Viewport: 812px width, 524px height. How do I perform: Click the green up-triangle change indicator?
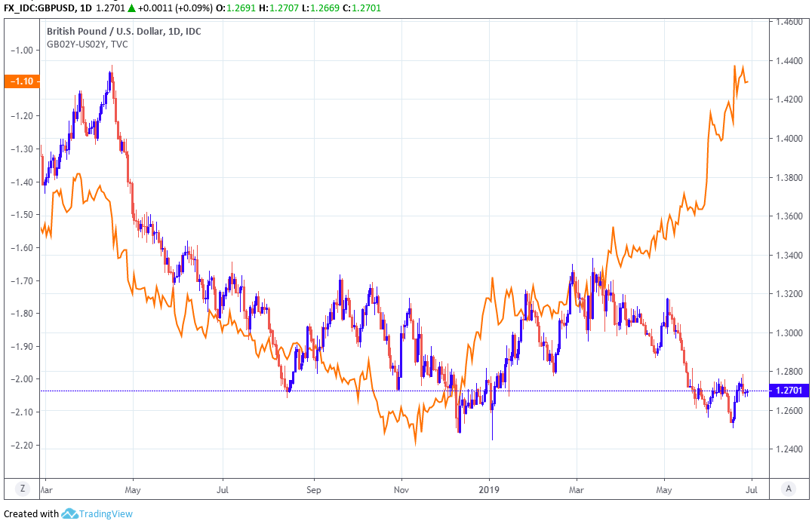click(132, 7)
